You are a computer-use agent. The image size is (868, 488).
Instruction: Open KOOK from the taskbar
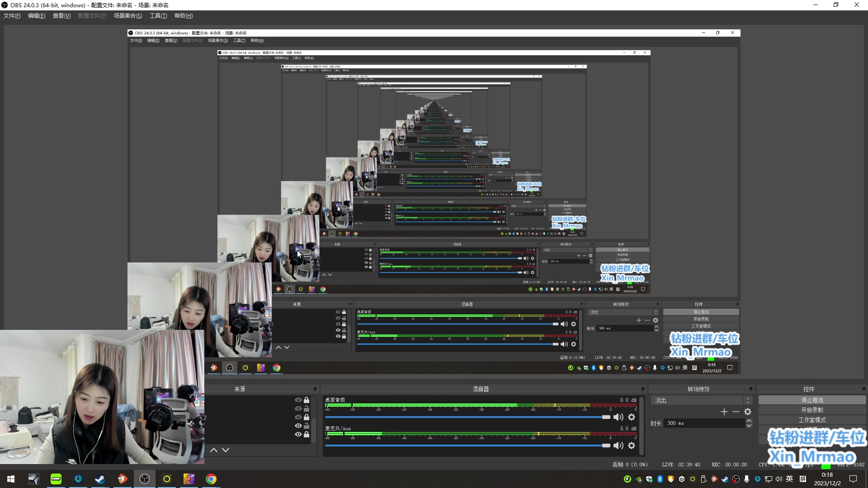click(x=56, y=479)
